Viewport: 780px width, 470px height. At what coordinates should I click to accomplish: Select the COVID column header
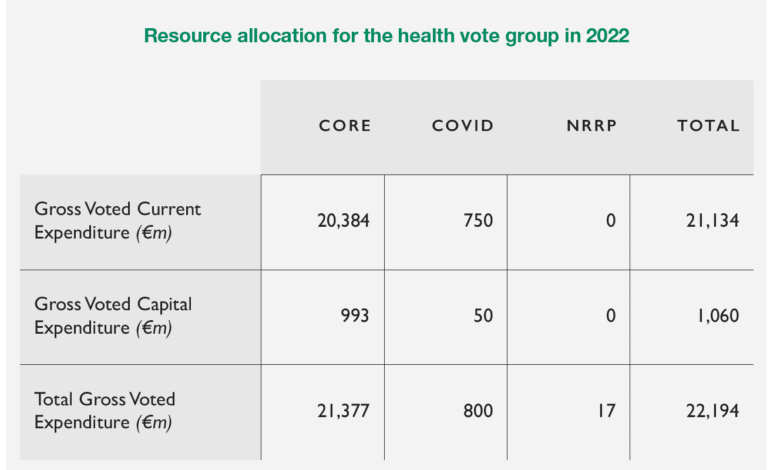coord(463,126)
